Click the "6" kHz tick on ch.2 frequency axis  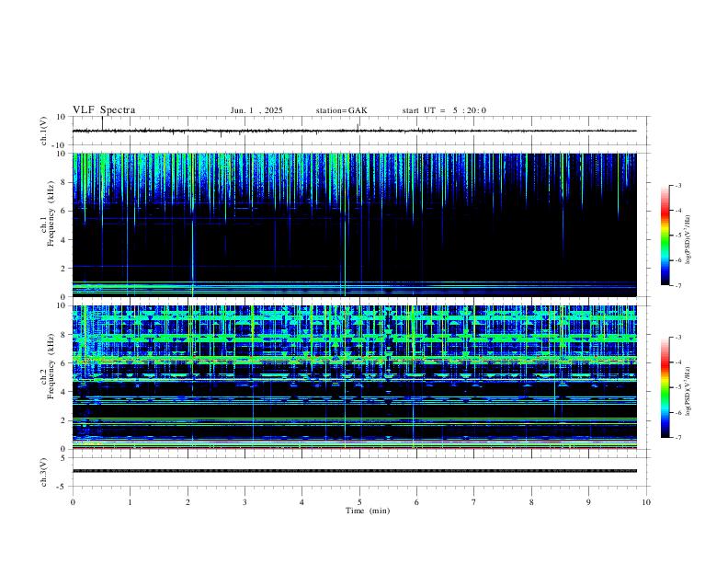click(x=64, y=363)
